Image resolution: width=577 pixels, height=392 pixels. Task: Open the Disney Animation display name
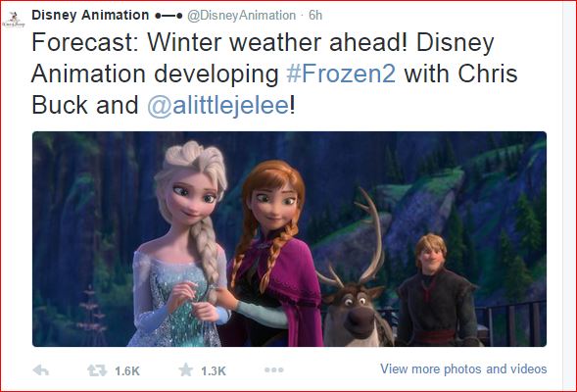click(x=90, y=15)
